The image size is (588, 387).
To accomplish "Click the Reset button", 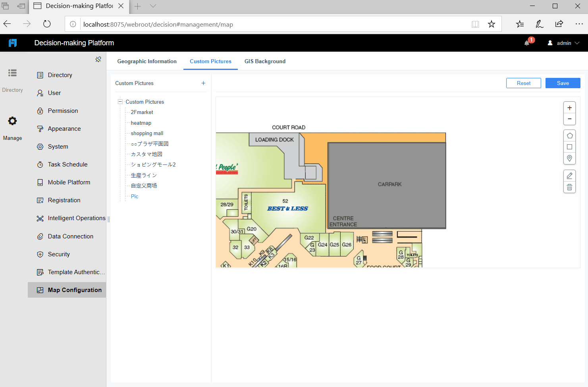I will (523, 83).
